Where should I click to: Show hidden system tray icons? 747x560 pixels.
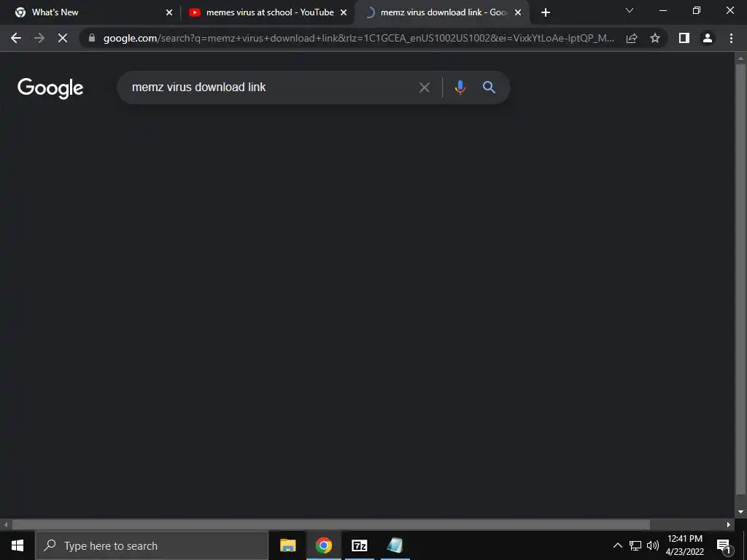point(617,545)
